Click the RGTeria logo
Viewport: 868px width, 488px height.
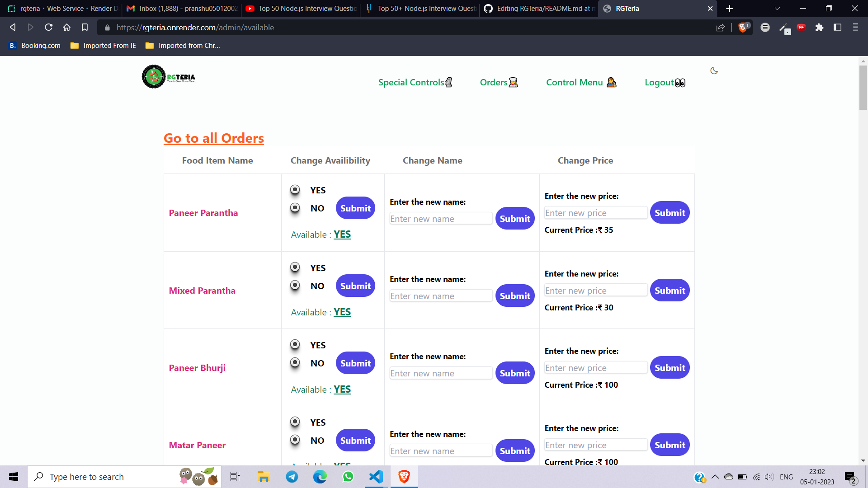[168, 76]
